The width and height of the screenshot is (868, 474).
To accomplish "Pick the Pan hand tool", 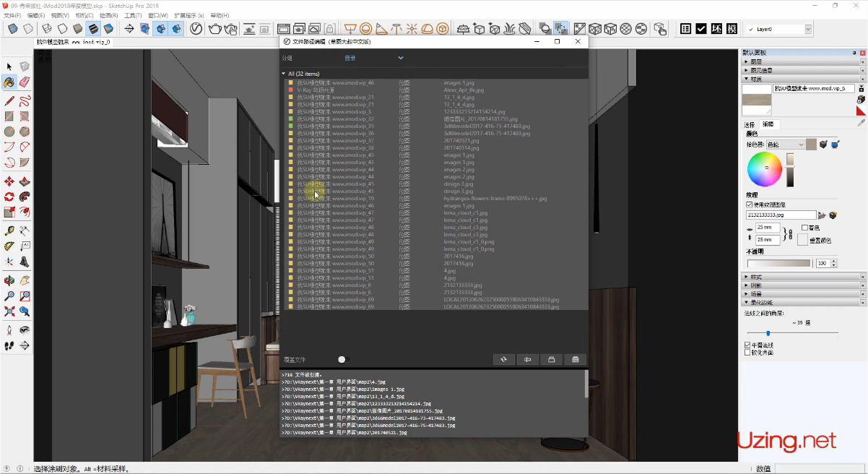I will pos(25,280).
